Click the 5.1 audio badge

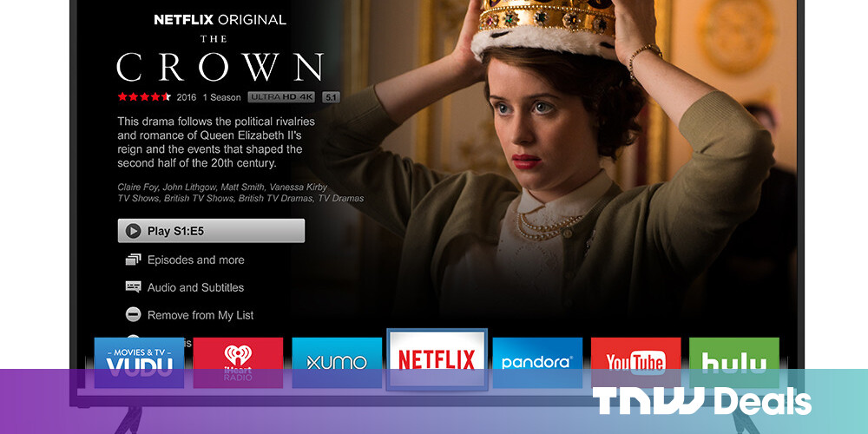[x=331, y=97]
